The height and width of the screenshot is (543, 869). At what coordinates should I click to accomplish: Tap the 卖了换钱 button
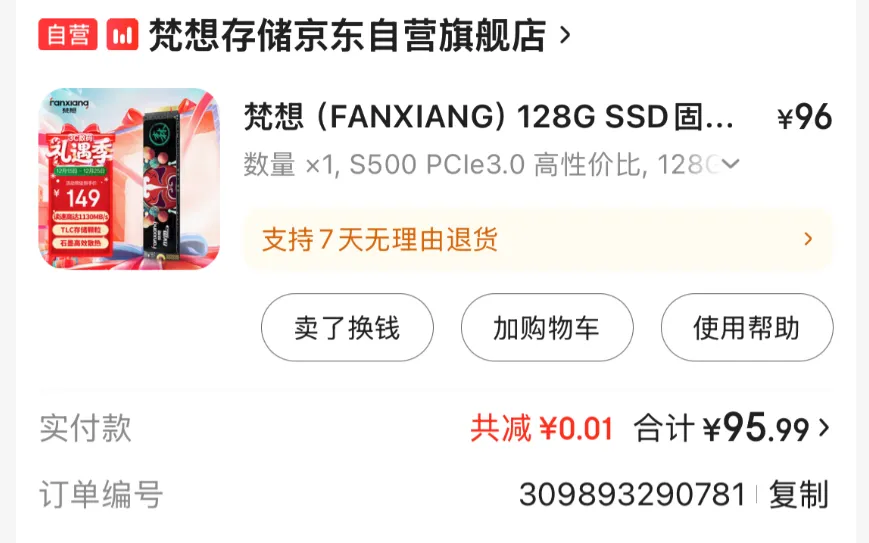click(x=347, y=327)
